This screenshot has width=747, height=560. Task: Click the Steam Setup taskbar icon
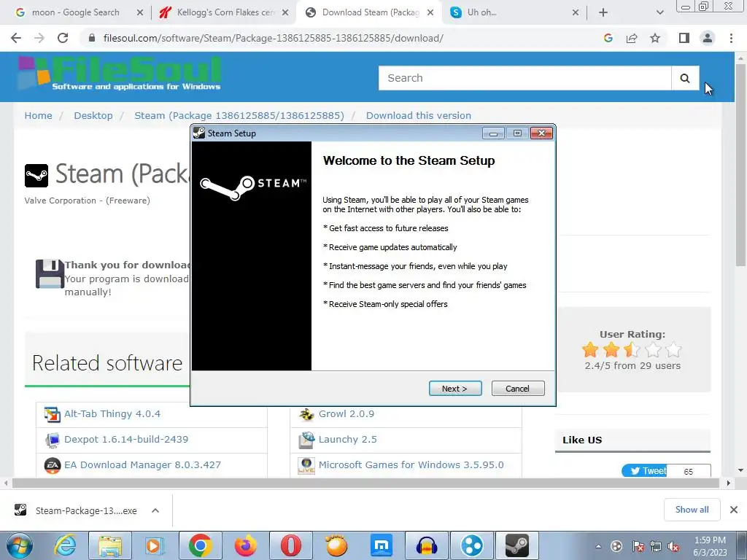[517, 545]
